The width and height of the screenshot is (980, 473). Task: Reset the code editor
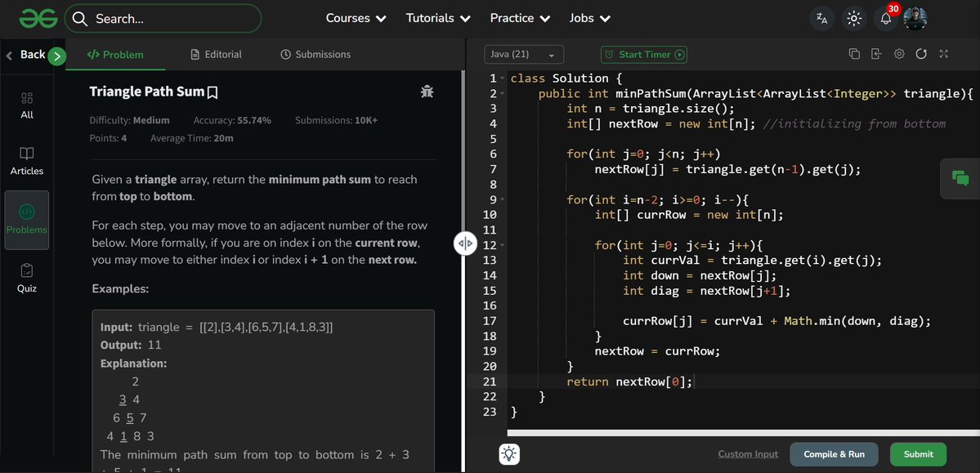[922, 52]
